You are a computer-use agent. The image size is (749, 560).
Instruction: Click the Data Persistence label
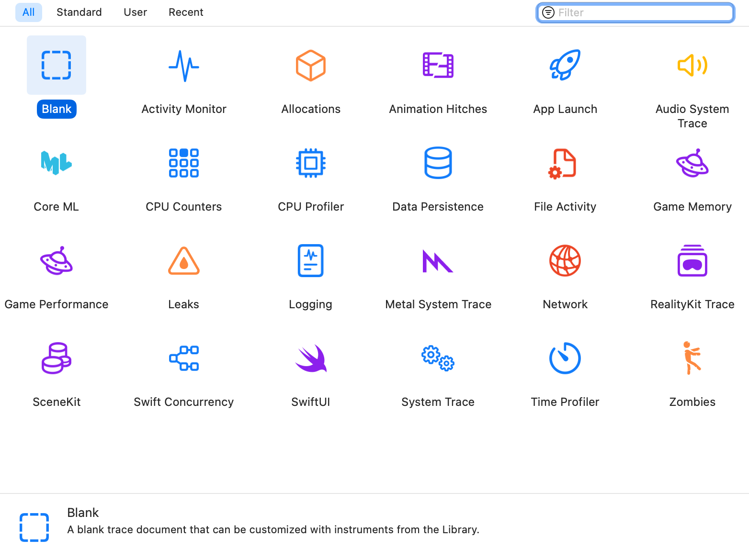click(438, 207)
